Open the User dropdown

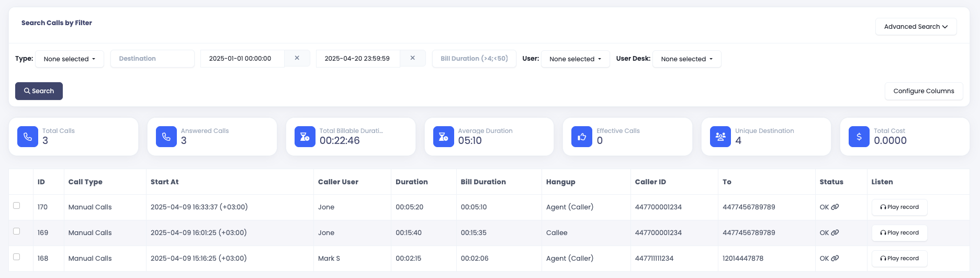click(x=575, y=59)
